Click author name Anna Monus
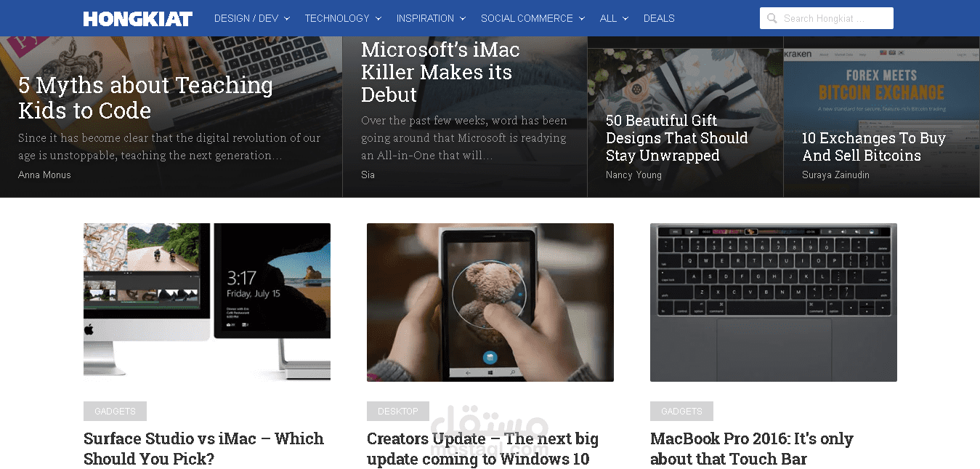The width and height of the screenshot is (980, 469). [x=44, y=175]
